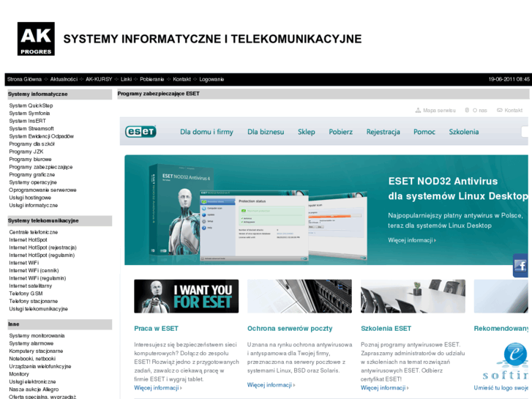Open Kontakt in the black navigation bar
This screenshot has width=532, height=399.
tap(182, 79)
